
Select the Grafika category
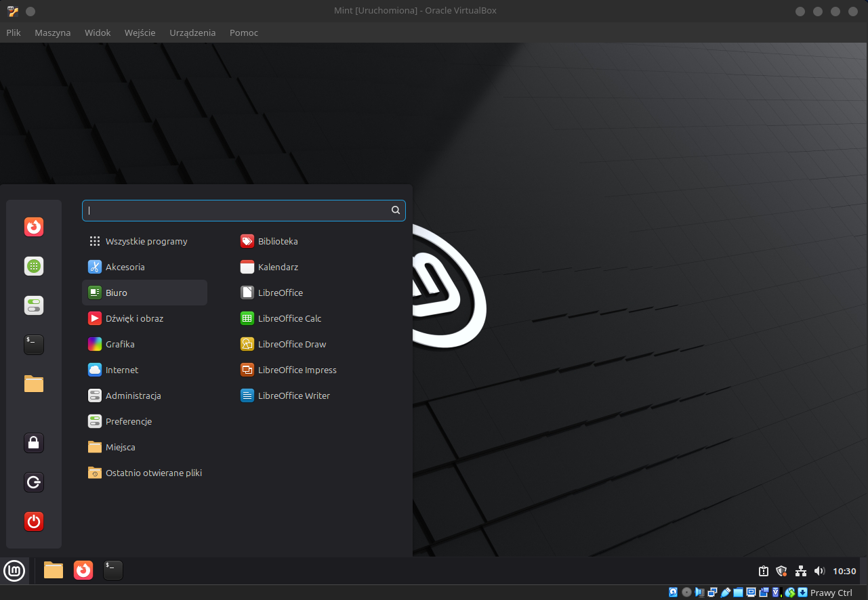pyautogui.click(x=144, y=344)
